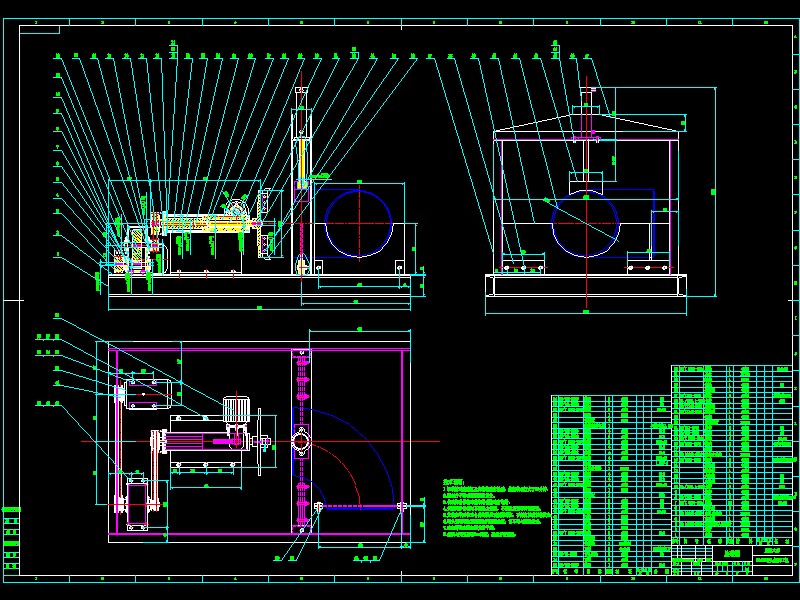Select the gearbox at the plan view's bottom-left corner
Screen dimensions: 800x600
[137, 504]
